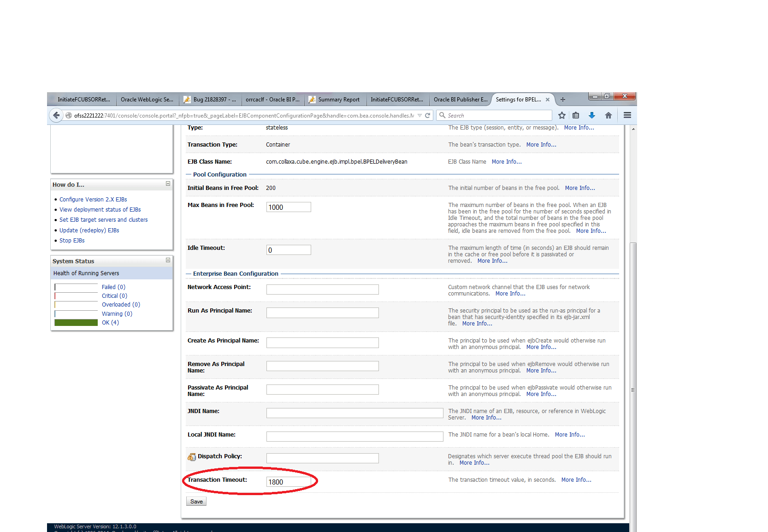Collapse the How do I panel
Screen dimensions: 768x532
[x=168, y=183]
